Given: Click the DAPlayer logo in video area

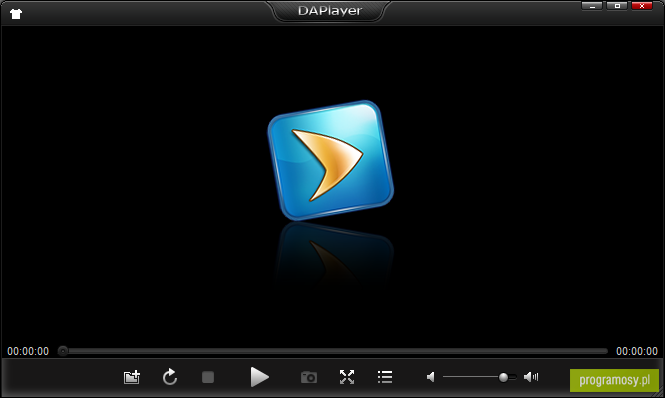Looking at the screenshot, I should coord(331,160).
